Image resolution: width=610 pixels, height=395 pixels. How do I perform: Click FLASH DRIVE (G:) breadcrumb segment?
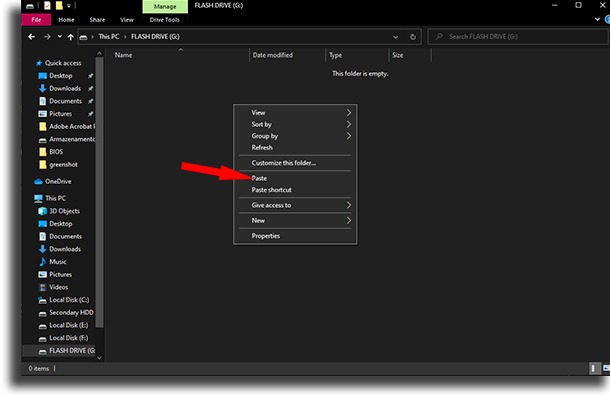click(155, 37)
